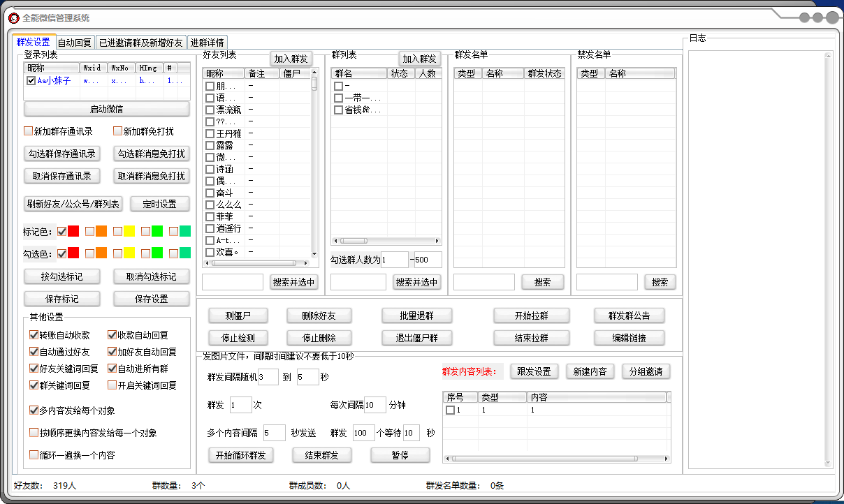Image resolution: width=844 pixels, height=504 pixels.
Task: Enable 开启关键词回复 option
Action: (111, 385)
